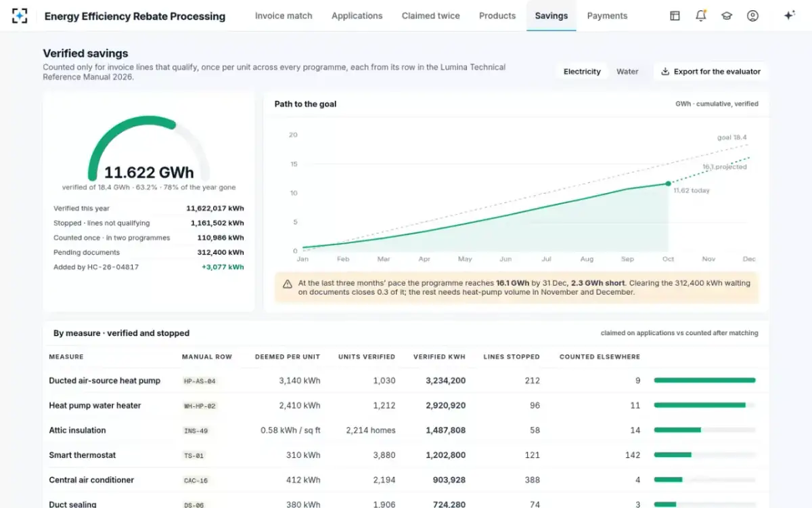Viewport: 812px width, 508px height.
Task: Click the 2,214 homes units cell
Action: pos(371,430)
